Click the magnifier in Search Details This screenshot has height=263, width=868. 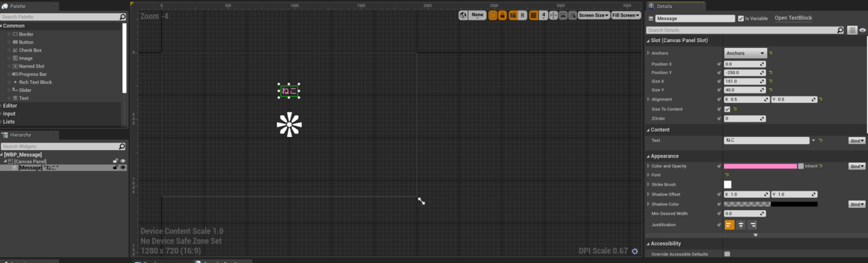point(840,30)
